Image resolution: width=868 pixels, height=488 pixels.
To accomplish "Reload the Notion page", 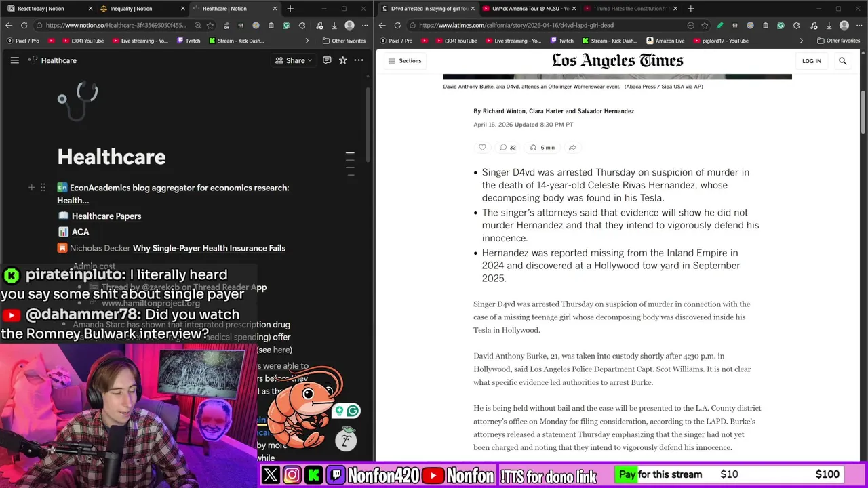I will tap(24, 25).
